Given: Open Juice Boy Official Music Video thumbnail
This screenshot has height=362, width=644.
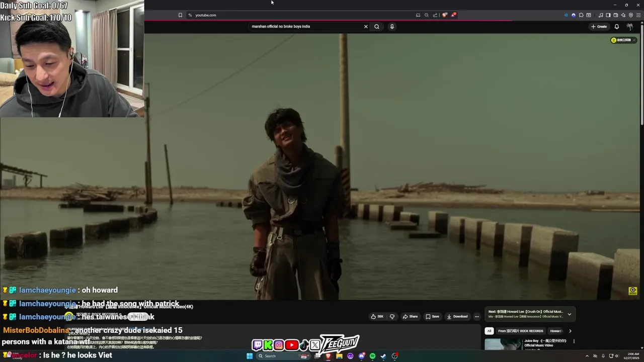Looking at the screenshot, I should [503, 344].
